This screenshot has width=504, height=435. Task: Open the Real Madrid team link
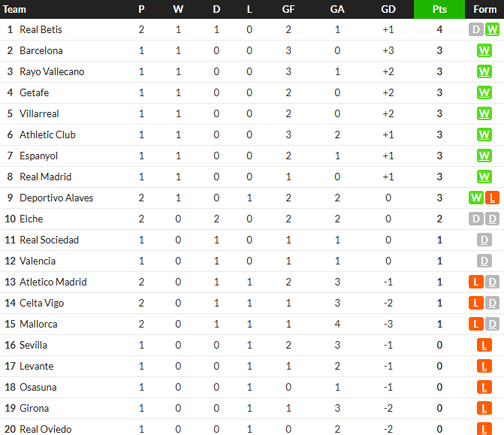pos(46,177)
